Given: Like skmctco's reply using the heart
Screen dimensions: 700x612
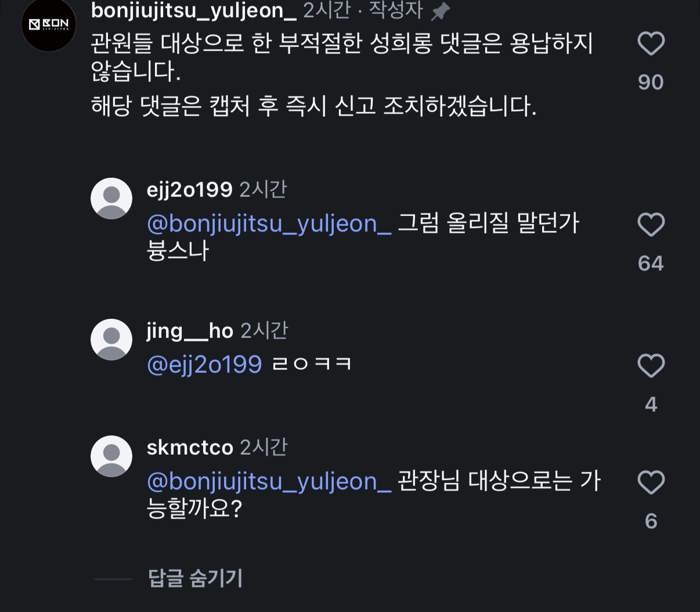Looking at the screenshot, I should (651, 483).
